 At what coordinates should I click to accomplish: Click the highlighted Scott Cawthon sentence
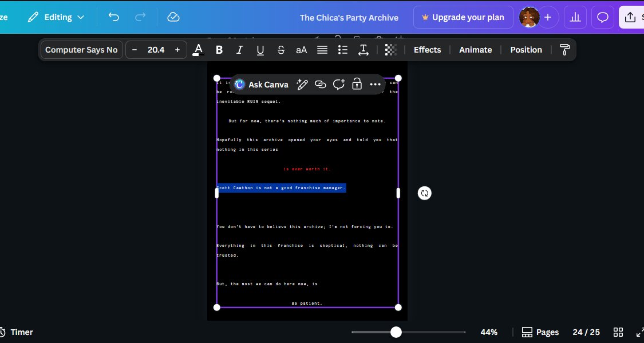click(x=281, y=188)
